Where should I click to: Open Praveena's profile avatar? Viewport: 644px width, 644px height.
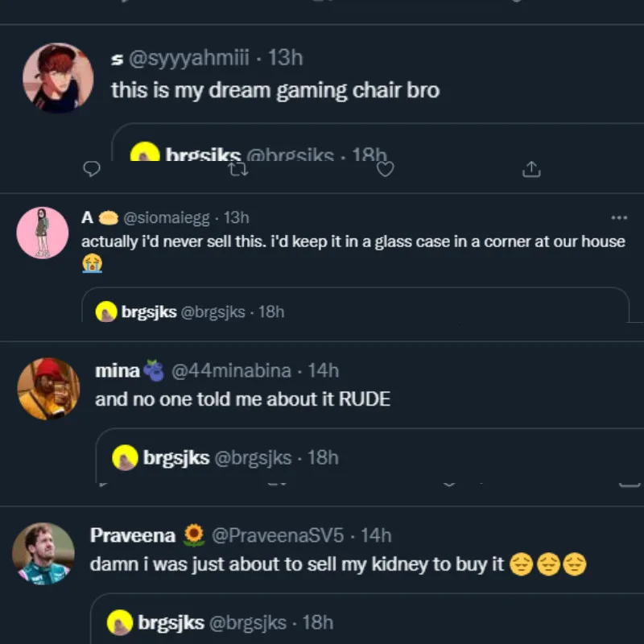click(43, 553)
